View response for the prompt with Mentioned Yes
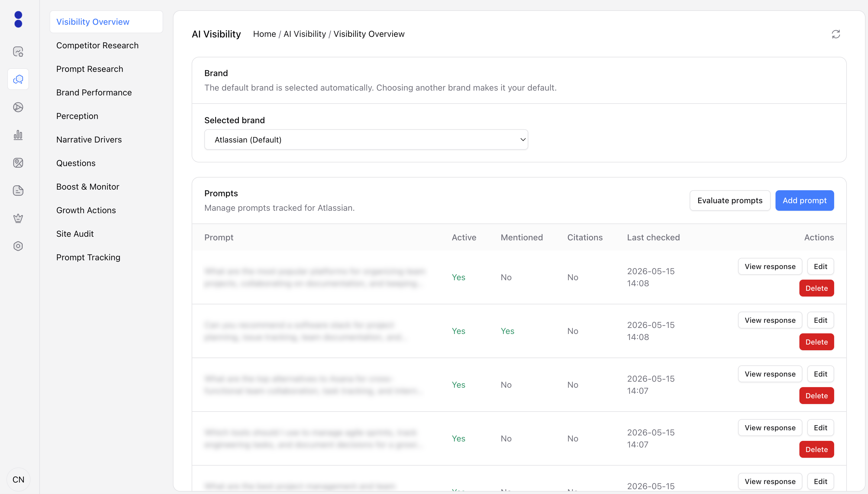868x494 pixels. [770, 320]
